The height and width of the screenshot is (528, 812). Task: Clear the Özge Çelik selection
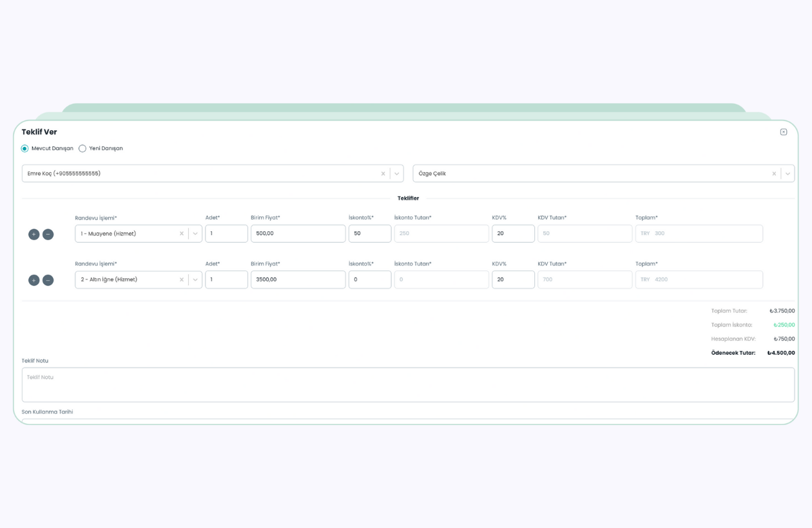774,174
